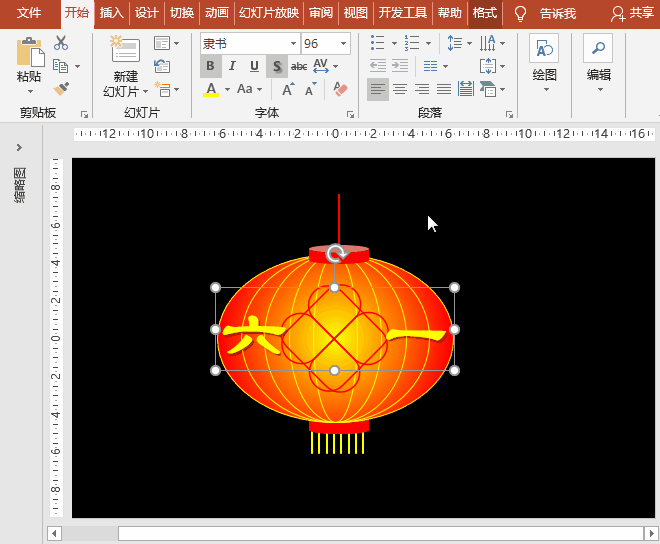This screenshot has height=544, width=660.
Task: Apply numbered list icon
Action: pyautogui.click(x=412, y=43)
